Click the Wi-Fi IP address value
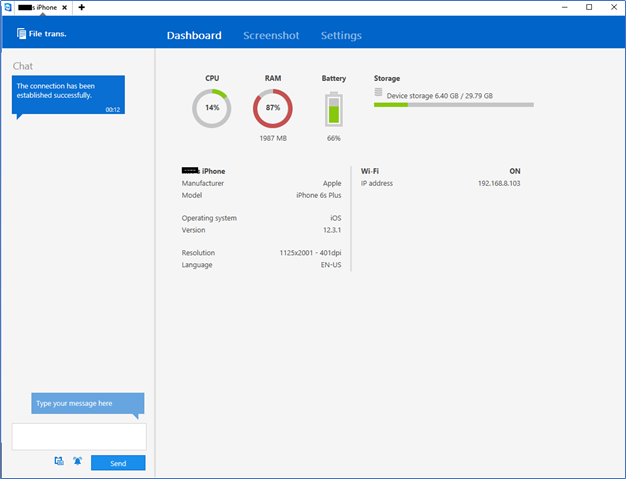 pyautogui.click(x=499, y=184)
